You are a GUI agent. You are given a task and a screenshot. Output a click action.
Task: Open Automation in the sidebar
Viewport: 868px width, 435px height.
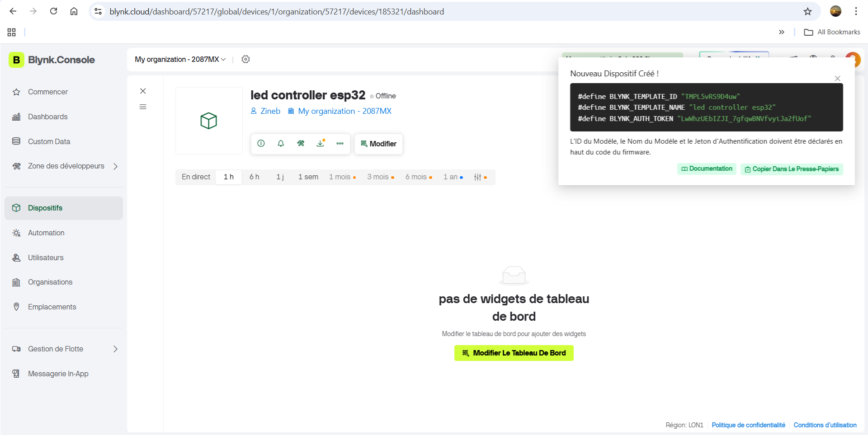click(64, 233)
